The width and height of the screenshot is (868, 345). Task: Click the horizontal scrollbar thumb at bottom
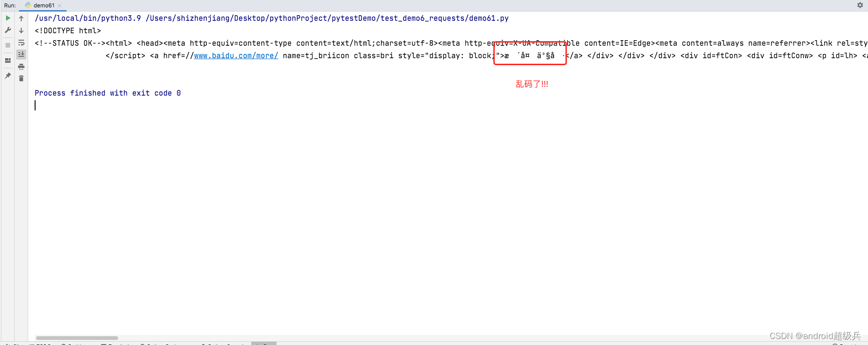(77, 338)
